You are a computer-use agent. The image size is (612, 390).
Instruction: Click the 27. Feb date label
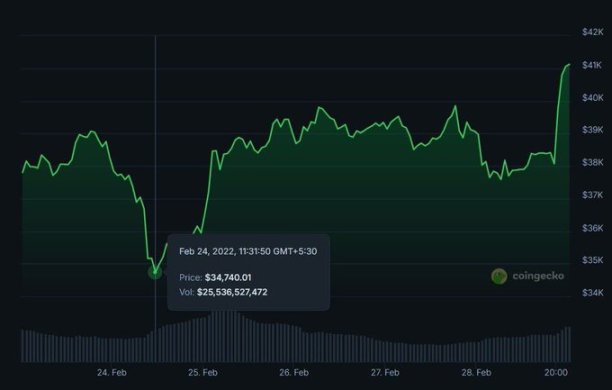tap(385, 372)
